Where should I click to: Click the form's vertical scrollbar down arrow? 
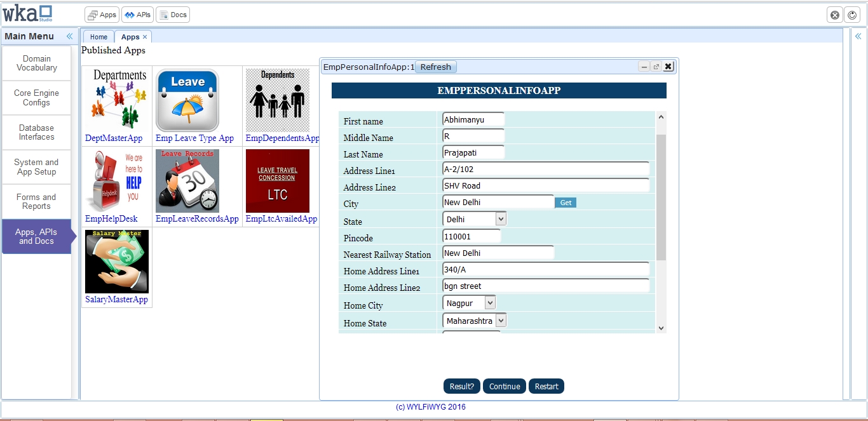coord(661,328)
